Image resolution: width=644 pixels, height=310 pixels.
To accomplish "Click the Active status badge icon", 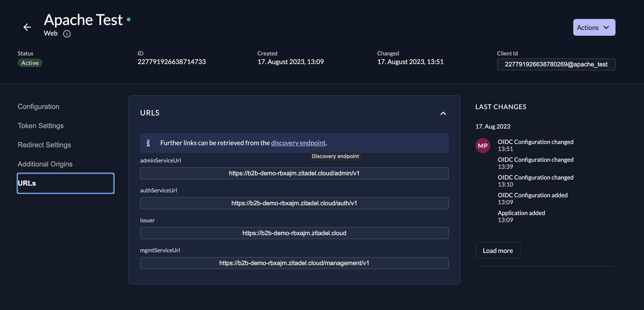I will click(x=30, y=63).
